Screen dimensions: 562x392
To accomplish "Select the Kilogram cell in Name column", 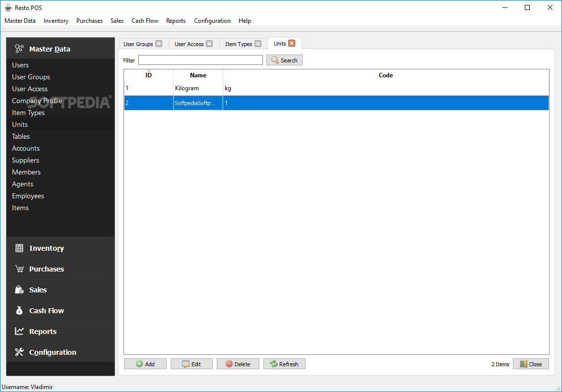I will (x=198, y=88).
